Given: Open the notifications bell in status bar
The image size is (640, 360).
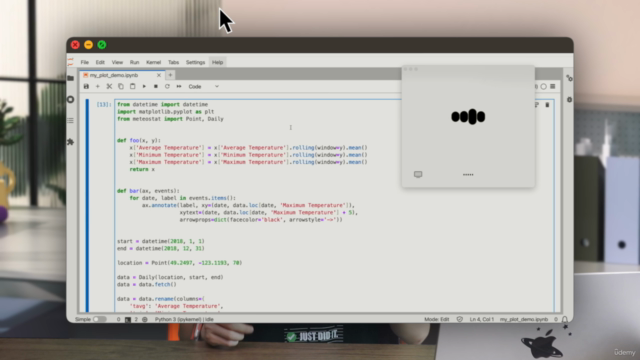Looking at the screenshot, I should click(565, 319).
